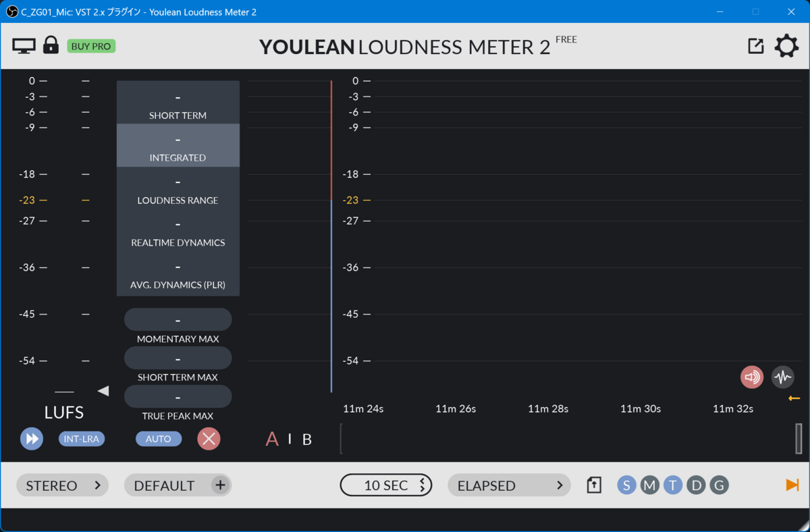Click the white left-pointing triangle marker
The height and width of the screenshot is (532, 810).
[103, 391]
